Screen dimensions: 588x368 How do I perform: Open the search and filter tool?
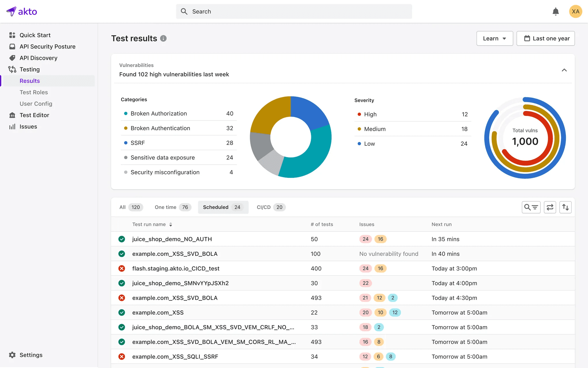[x=531, y=207]
